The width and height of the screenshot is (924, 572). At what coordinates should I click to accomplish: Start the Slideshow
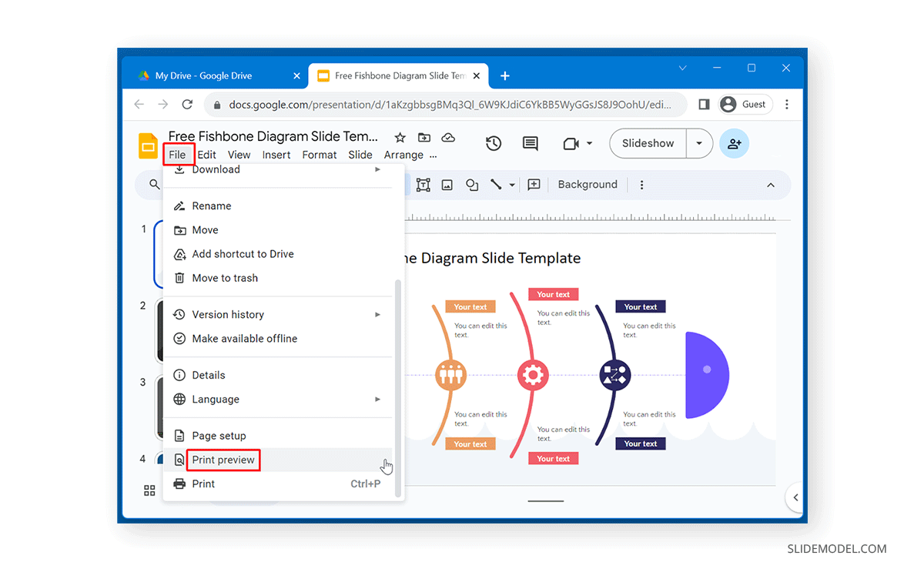[x=648, y=143]
